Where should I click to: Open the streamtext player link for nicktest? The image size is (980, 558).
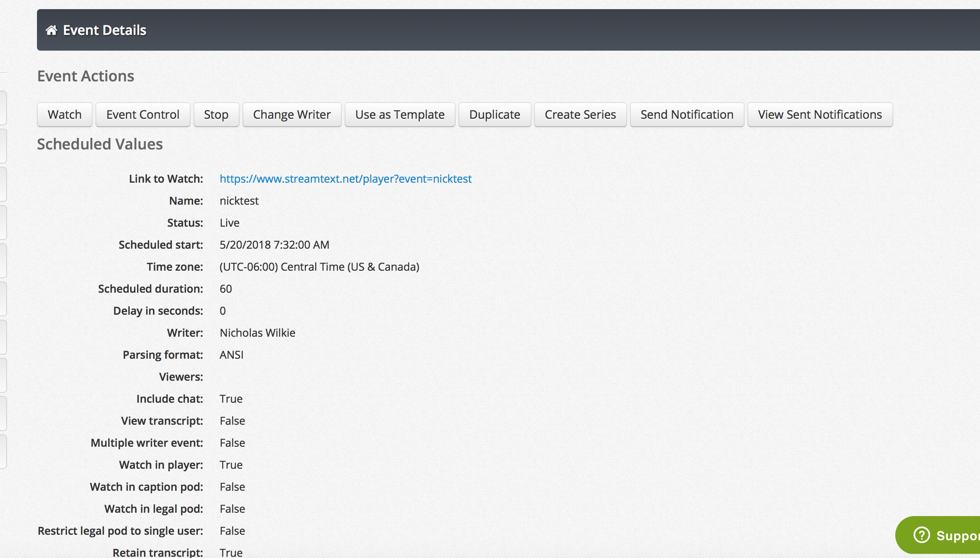tap(345, 179)
